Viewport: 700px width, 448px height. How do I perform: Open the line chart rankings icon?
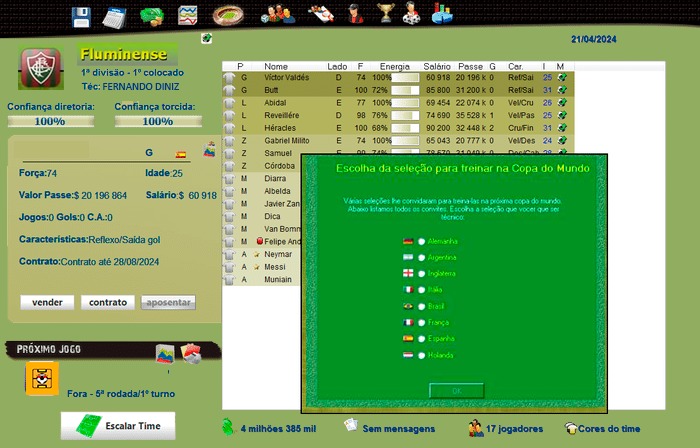188,15
